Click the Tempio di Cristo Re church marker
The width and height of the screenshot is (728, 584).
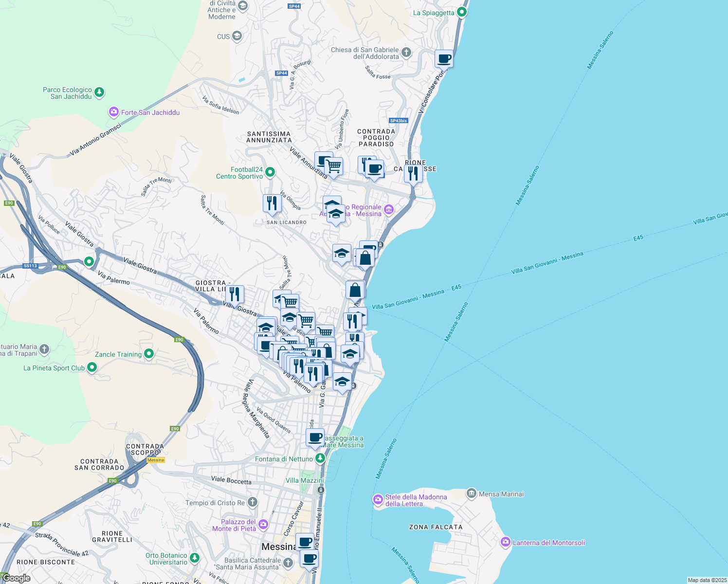(252, 502)
